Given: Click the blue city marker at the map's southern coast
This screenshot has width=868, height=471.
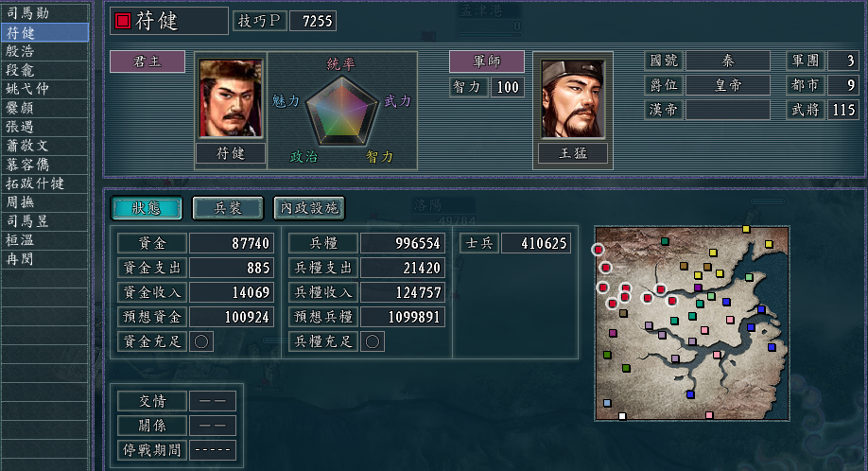Looking at the screenshot, I should tap(690, 394).
